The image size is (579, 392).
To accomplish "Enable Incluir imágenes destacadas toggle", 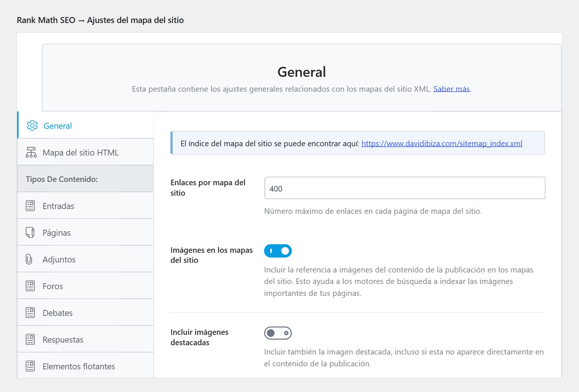I will [278, 333].
